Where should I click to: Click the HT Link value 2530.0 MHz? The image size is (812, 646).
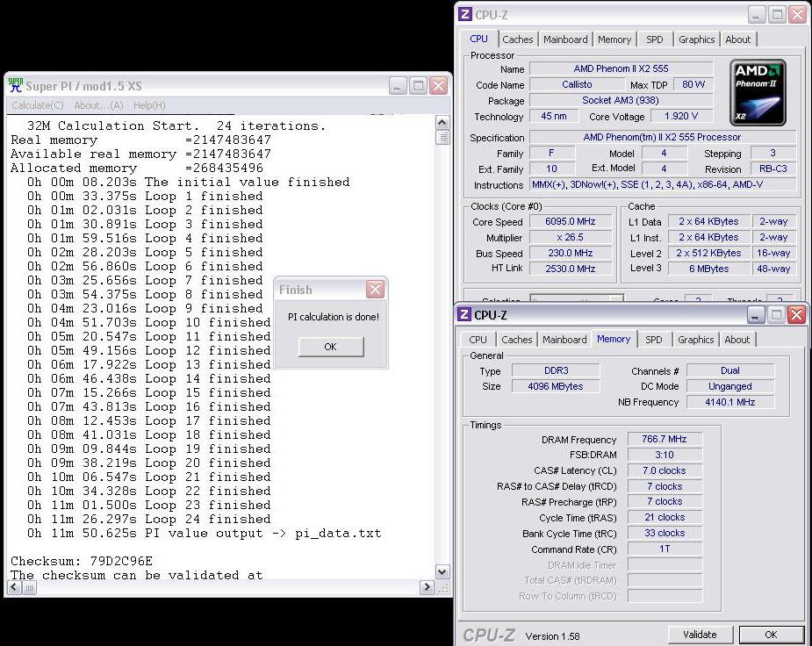[571, 269]
